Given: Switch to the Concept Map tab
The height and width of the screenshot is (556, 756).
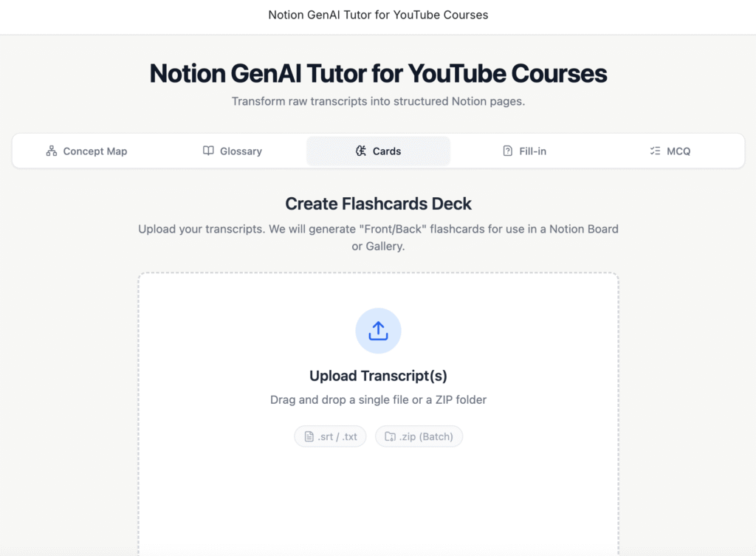Looking at the screenshot, I should coord(94,151).
